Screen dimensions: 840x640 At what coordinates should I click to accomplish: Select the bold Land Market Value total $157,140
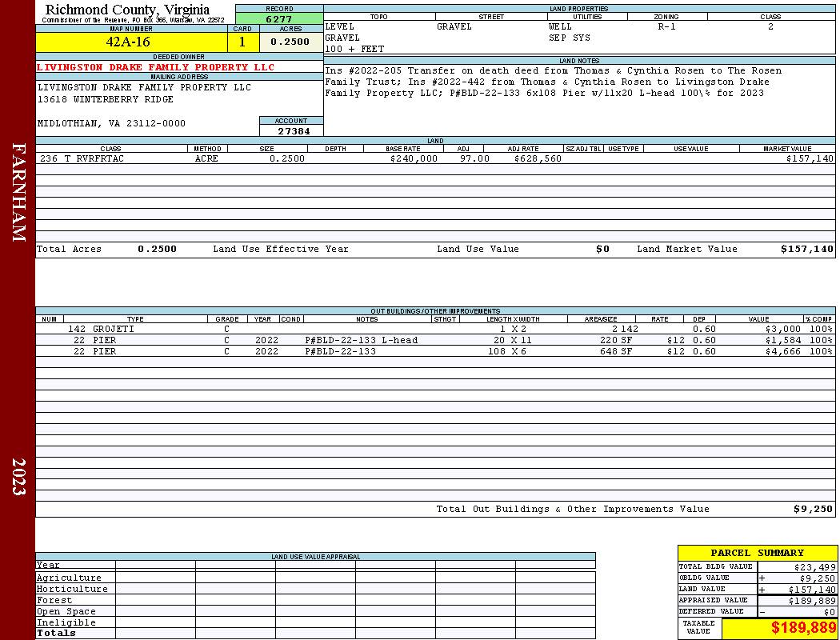click(806, 249)
